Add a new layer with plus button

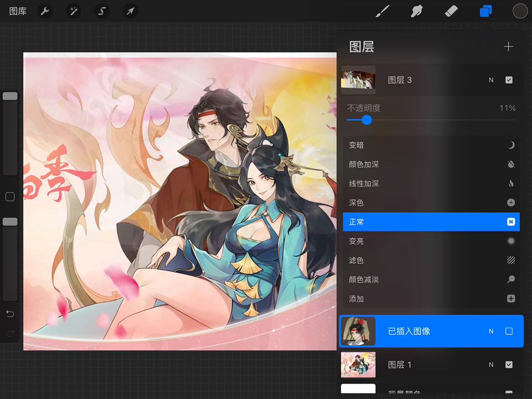(x=508, y=47)
